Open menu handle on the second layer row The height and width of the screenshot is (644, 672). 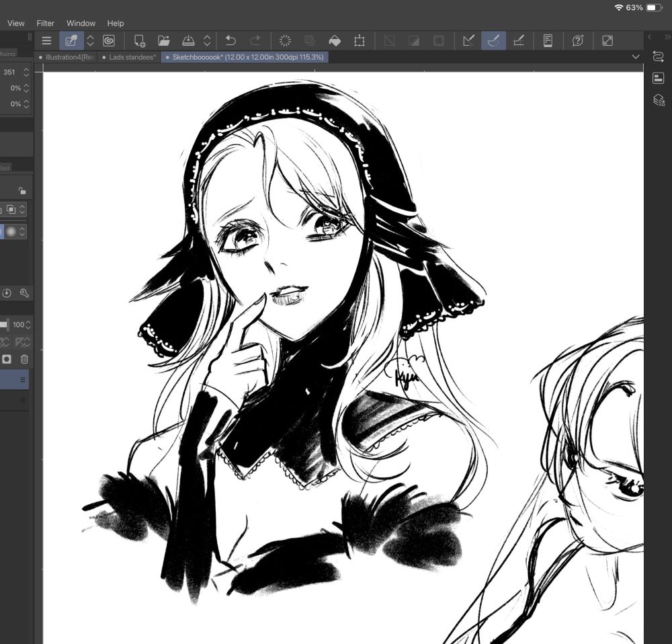(x=23, y=400)
